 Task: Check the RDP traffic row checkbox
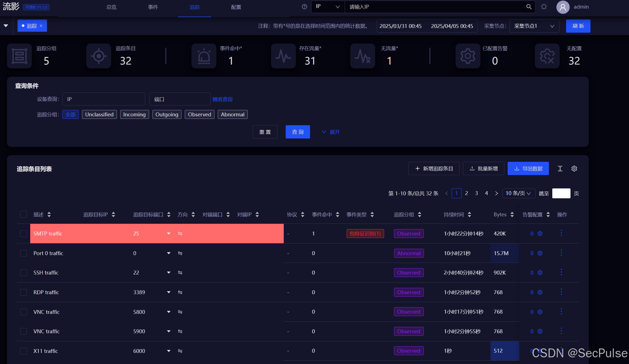tap(24, 292)
